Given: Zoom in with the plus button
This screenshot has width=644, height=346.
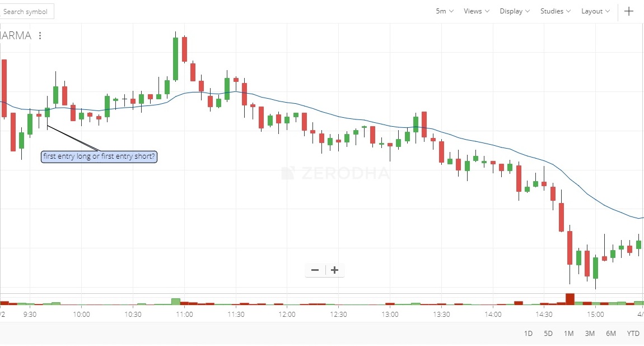Looking at the screenshot, I should 334,270.
